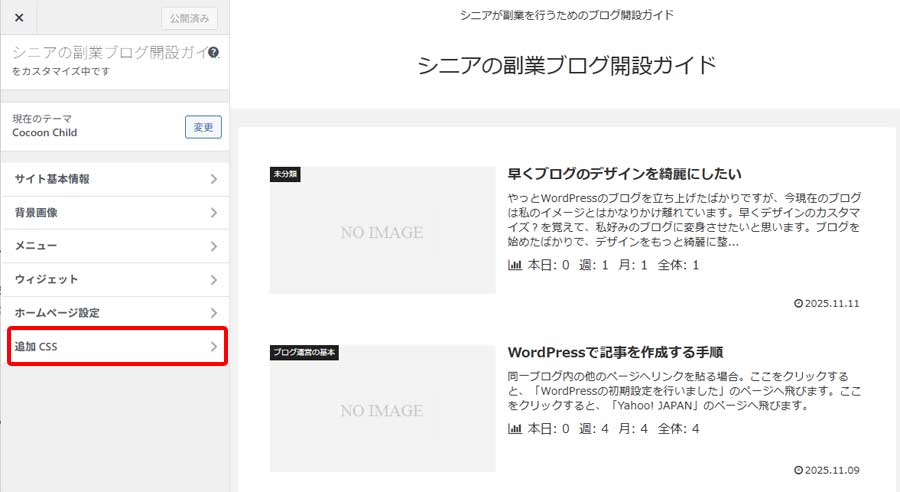Click the 公開済み button
900x492 pixels.
(189, 18)
